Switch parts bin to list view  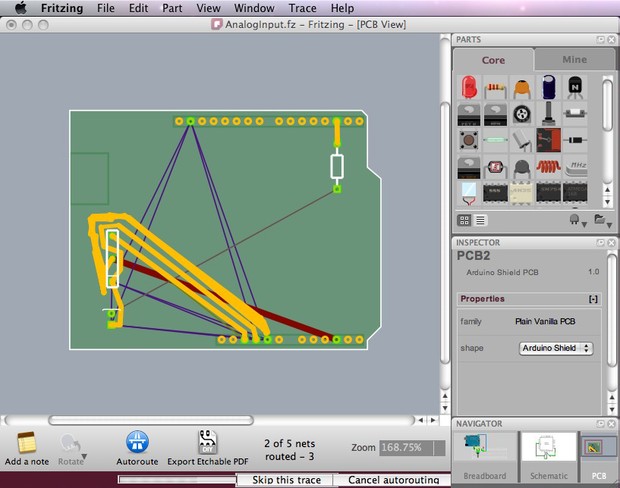click(480, 220)
